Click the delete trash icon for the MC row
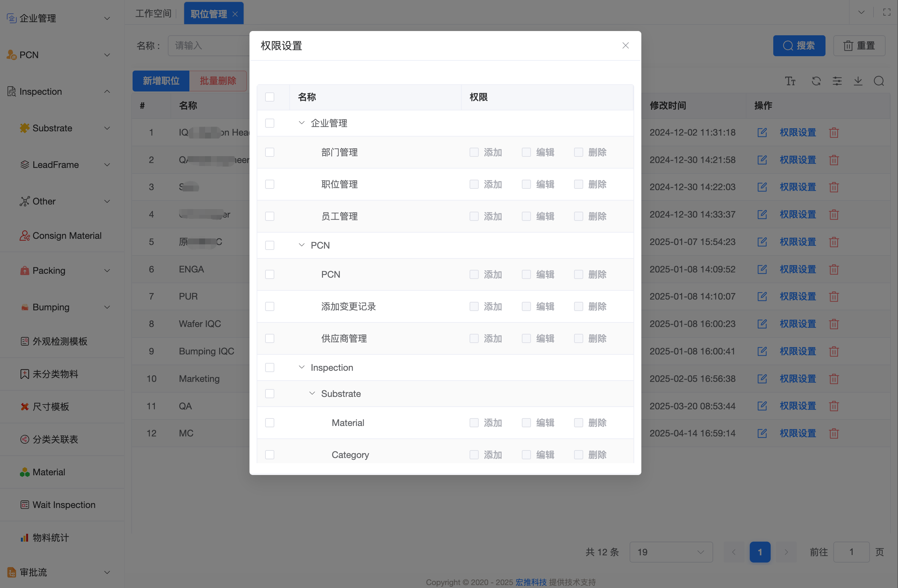The height and width of the screenshot is (588, 898). click(x=834, y=433)
